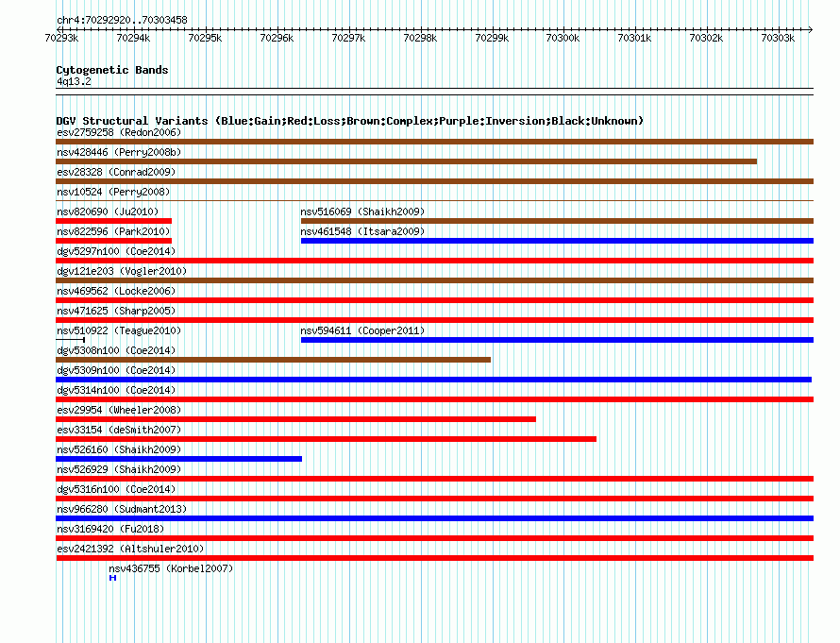Open nsv3169420 (Fu2018) label

tap(110, 529)
